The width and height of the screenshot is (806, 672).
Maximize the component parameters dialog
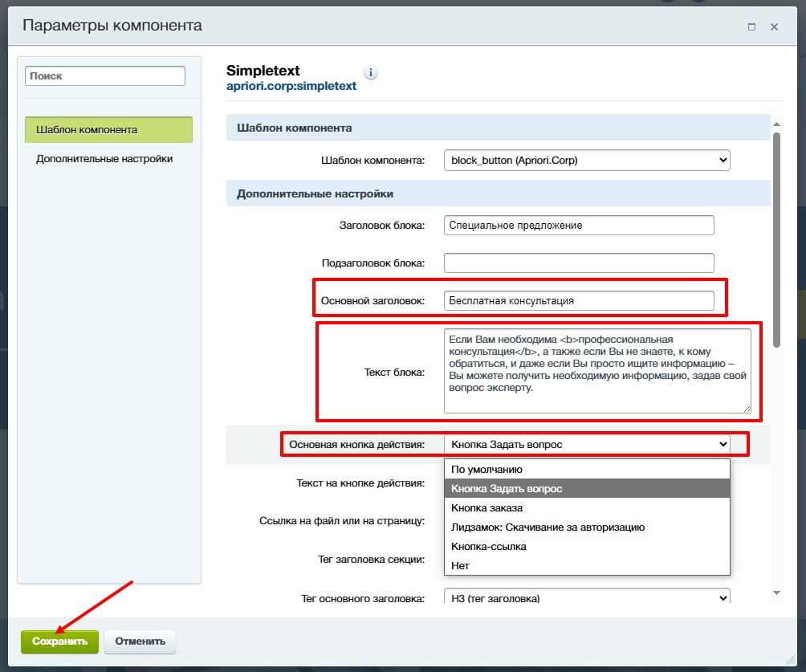point(751,26)
